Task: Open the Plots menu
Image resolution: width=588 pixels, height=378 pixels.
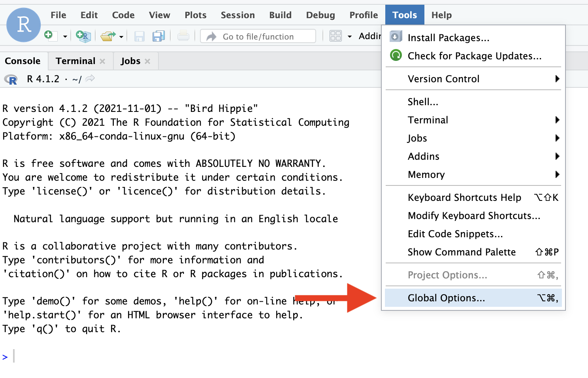Action: [x=196, y=15]
